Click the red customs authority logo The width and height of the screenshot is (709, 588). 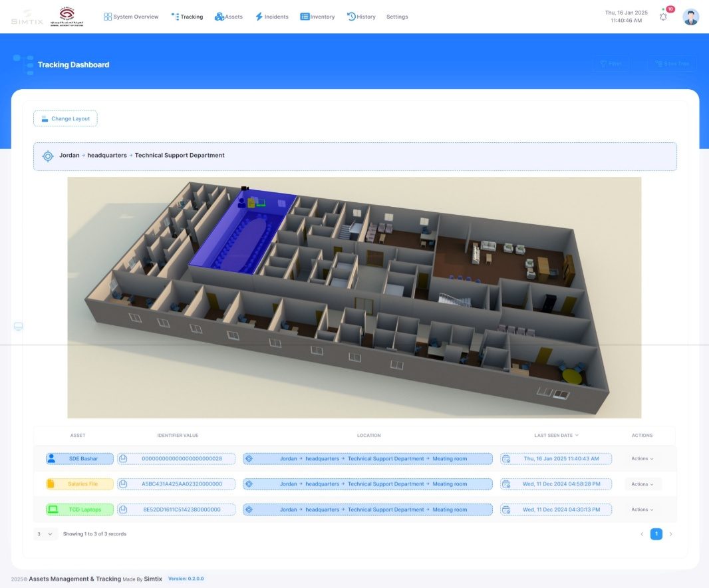click(67, 17)
